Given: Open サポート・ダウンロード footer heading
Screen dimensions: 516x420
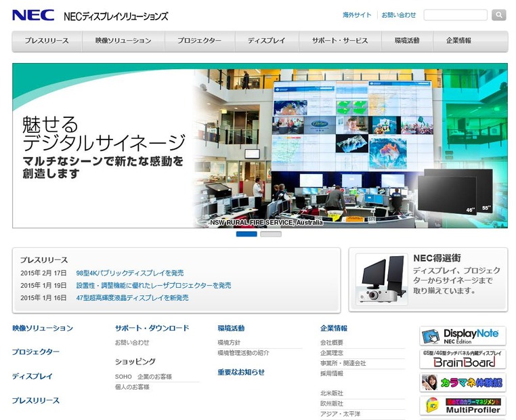Looking at the screenshot, I should point(152,328).
